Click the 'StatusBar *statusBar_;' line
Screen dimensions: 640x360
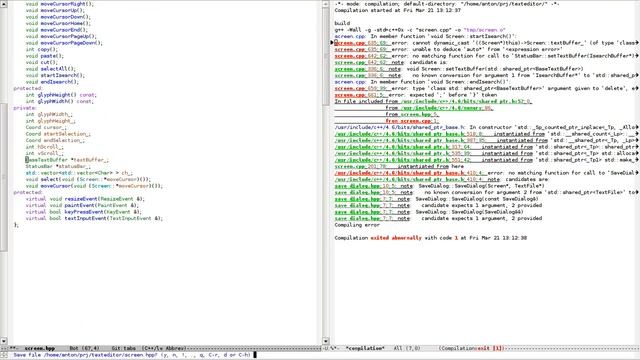[x=58, y=167]
